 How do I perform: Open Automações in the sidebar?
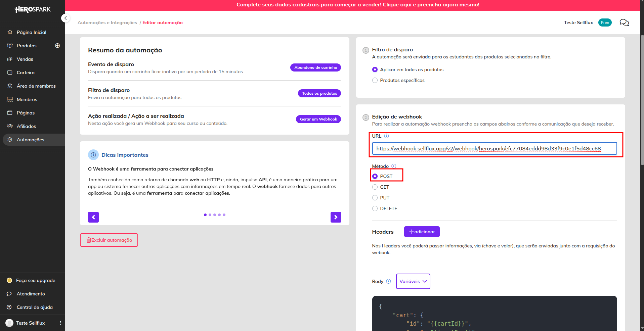pyautogui.click(x=34, y=140)
